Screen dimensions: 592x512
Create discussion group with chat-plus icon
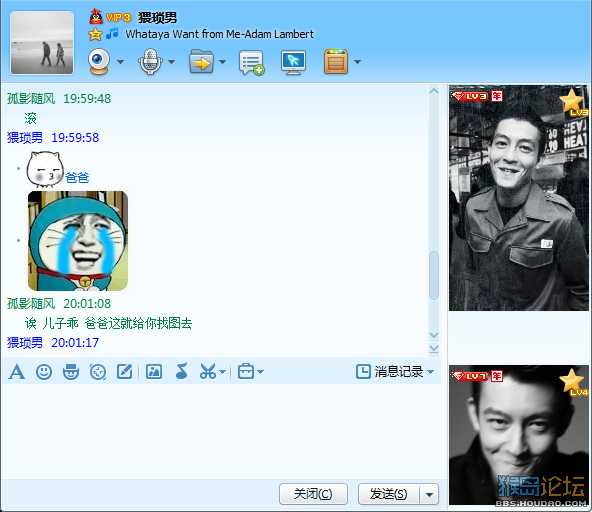(x=251, y=63)
